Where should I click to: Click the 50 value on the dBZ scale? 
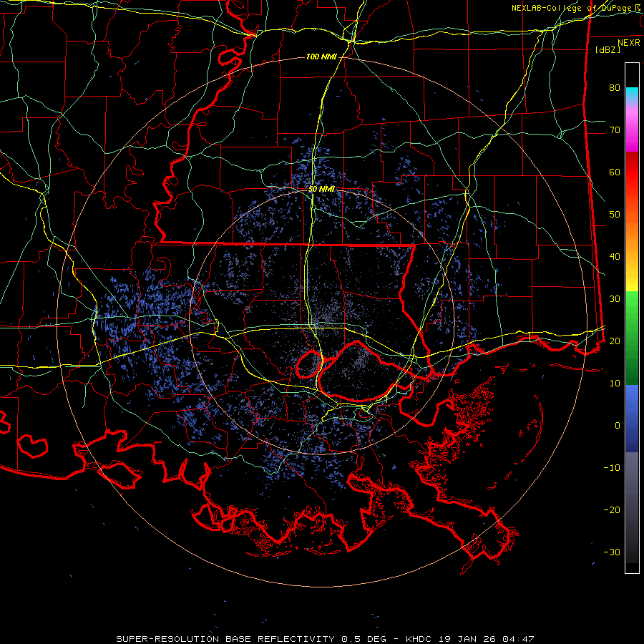coord(615,215)
